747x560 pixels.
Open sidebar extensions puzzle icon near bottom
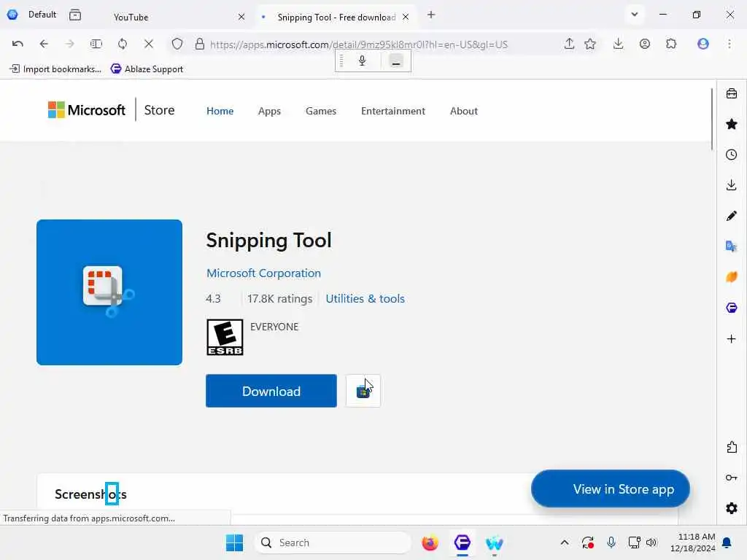(x=731, y=447)
